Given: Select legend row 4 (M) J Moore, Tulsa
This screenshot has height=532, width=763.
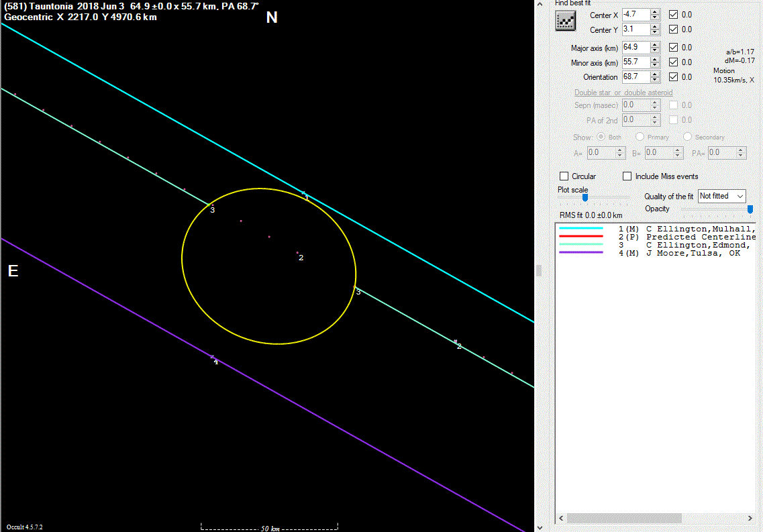Looking at the screenshot, I should (656, 253).
